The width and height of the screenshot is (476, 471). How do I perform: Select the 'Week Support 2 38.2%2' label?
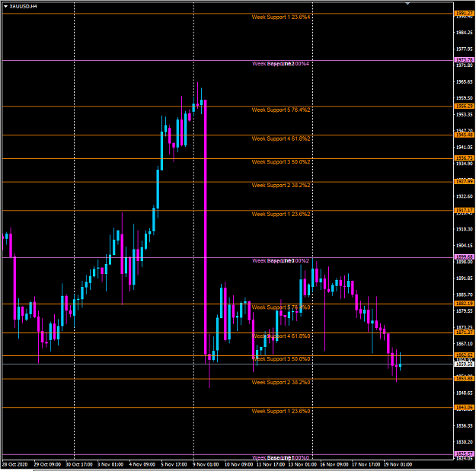point(281,186)
